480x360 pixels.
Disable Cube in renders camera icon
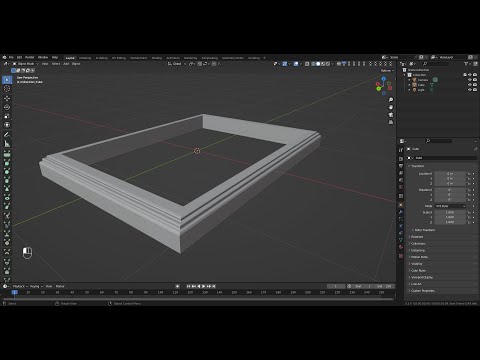(x=475, y=85)
